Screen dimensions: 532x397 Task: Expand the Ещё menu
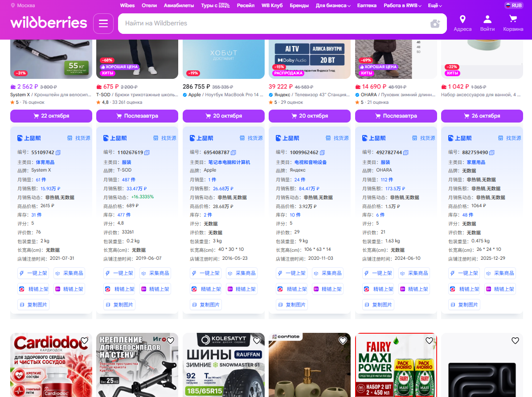pos(435,5)
